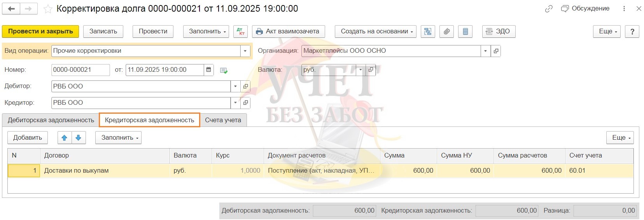This screenshot has height=220, width=644.
Task: Open calendar picker for document date
Action: coord(209,70)
